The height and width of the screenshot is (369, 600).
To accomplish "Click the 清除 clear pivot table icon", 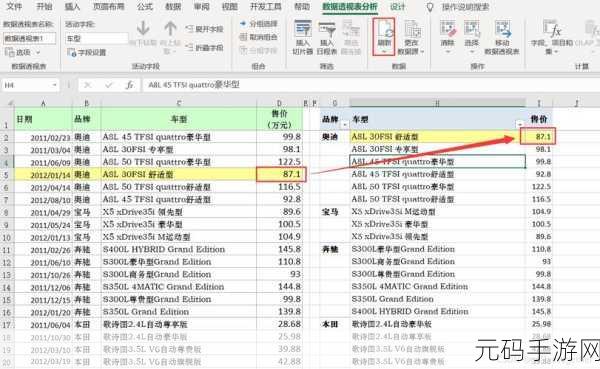I will [447, 29].
